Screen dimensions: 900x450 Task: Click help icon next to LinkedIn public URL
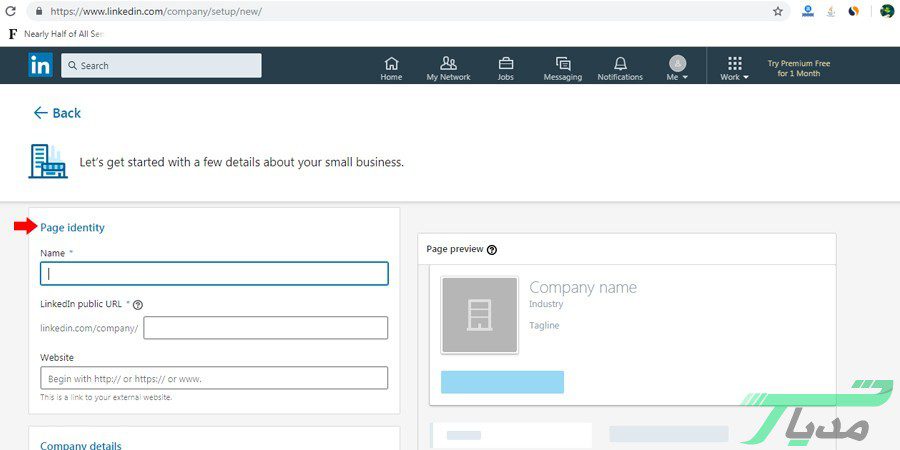pyautogui.click(x=138, y=305)
